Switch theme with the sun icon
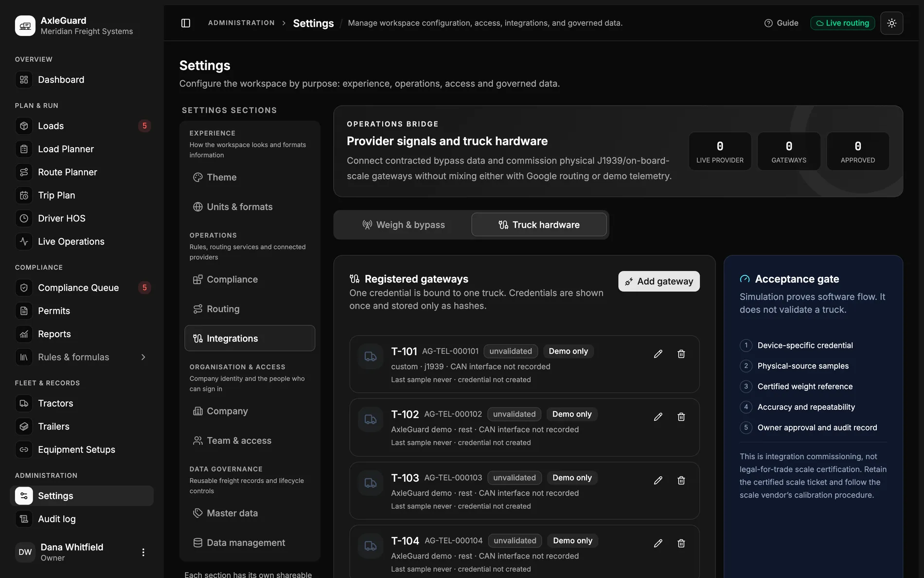 pyautogui.click(x=891, y=23)
